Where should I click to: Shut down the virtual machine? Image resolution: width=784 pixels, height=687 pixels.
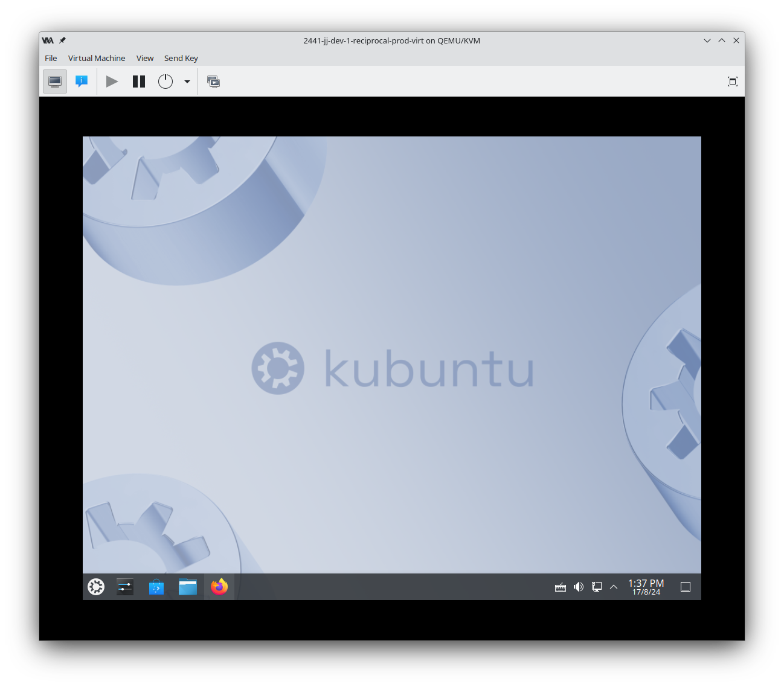[x=165, y=81]
